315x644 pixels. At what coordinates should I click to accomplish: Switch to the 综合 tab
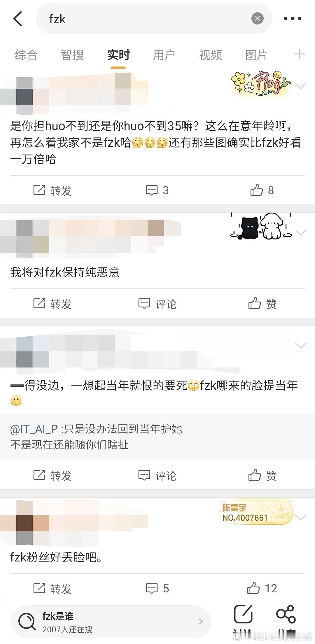[x=26, y=55]
